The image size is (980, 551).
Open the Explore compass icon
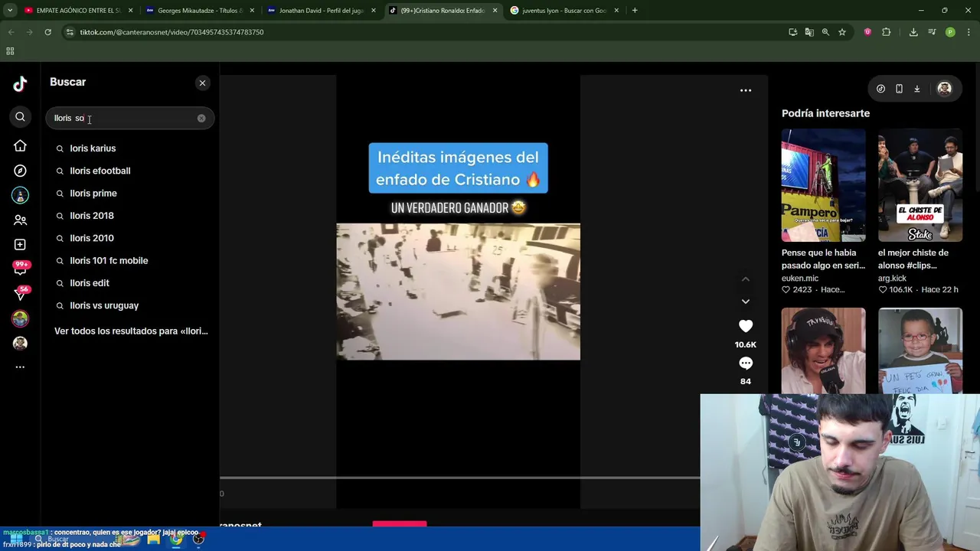(20, 171)
